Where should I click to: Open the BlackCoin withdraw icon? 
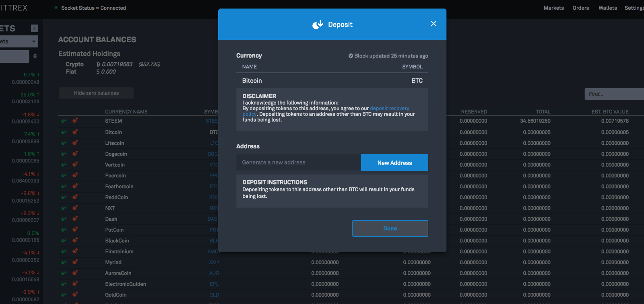75,240
